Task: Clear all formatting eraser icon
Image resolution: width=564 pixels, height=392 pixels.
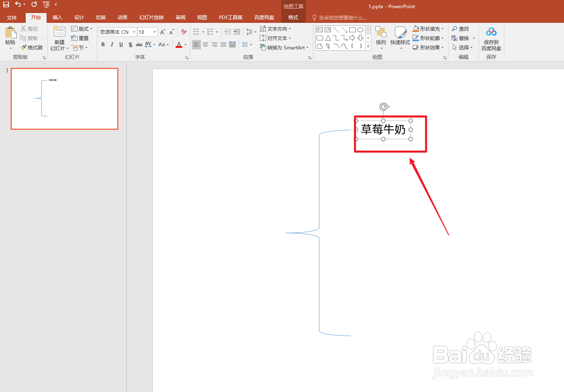Action: click(184, 32)
